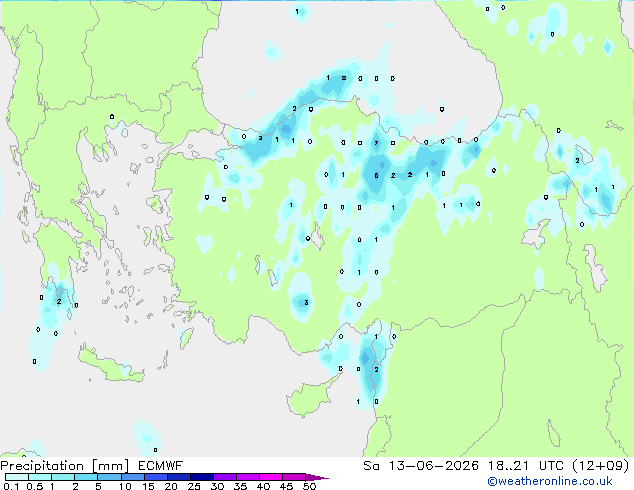The image size is (634, 490).
Task: Select the 45–50 mm dark magenta legend swatch
Action: tap(294, 477)
